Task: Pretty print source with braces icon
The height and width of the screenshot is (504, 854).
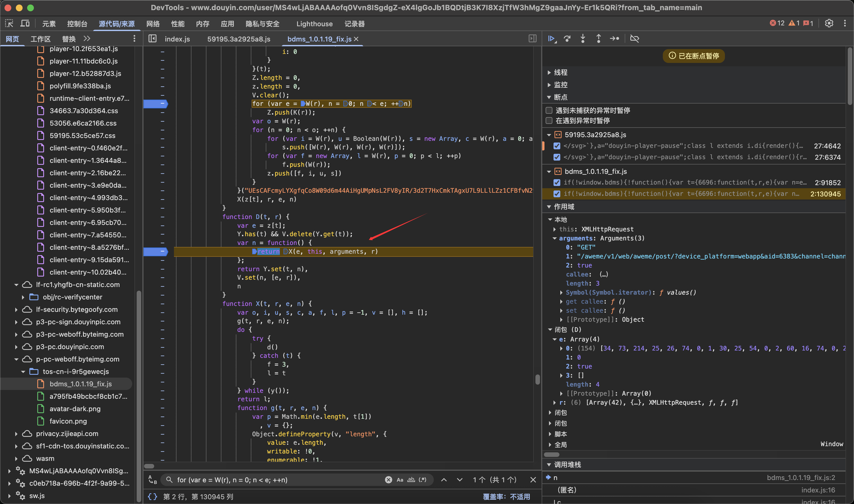Action: coord(152,497)
